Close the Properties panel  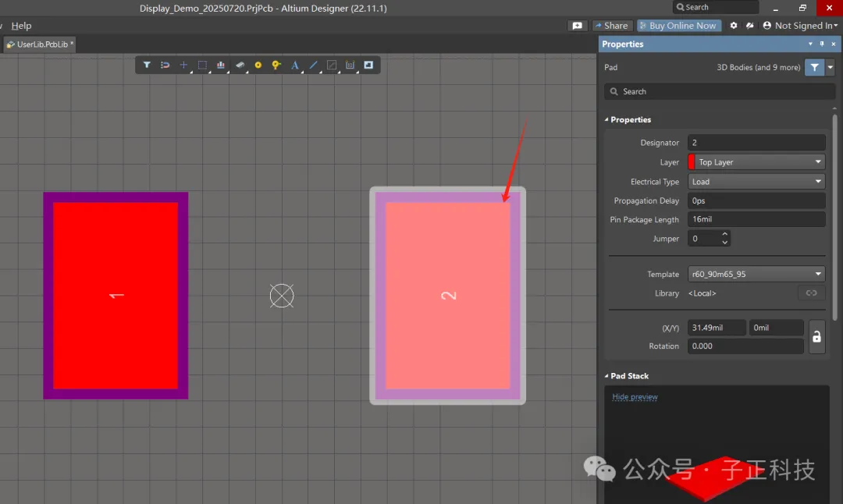(x=834, y=44)
